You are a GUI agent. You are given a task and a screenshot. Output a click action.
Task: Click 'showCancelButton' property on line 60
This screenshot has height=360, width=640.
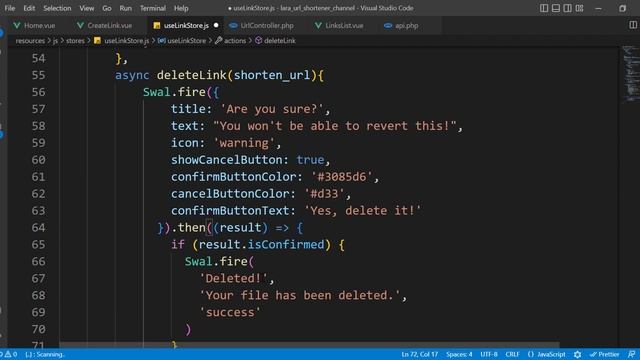point(227,160)
